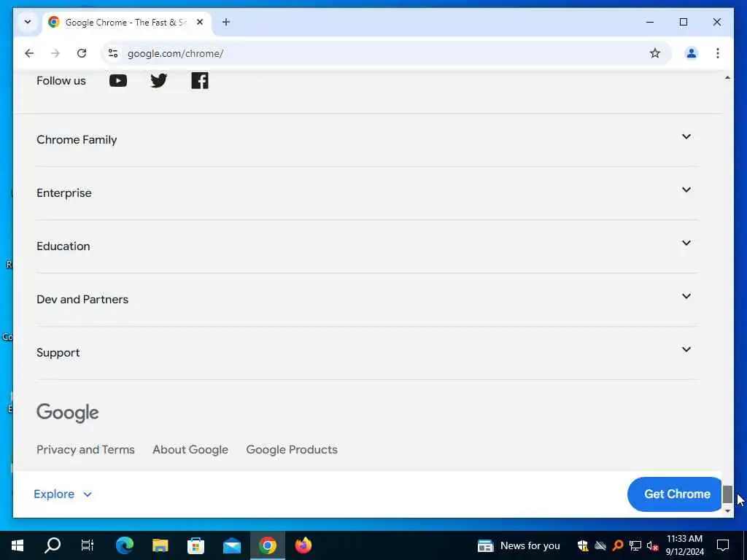The width and height of the screenshot is (747, 560).
Task: Open Microsoft Store from taskbar
Action: [196, 545]
